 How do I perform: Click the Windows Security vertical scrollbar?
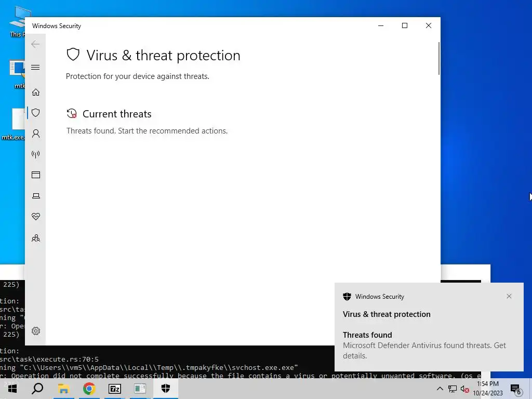point(438,58)
